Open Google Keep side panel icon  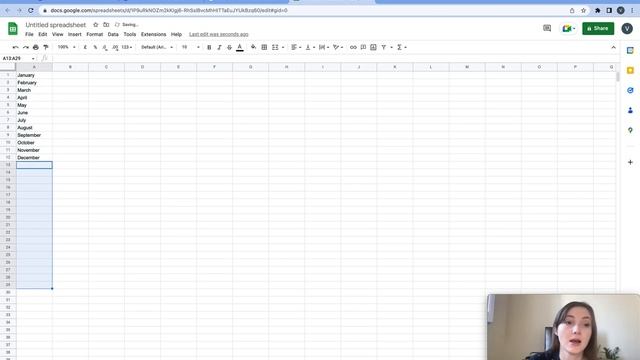[x=630, y=71]
